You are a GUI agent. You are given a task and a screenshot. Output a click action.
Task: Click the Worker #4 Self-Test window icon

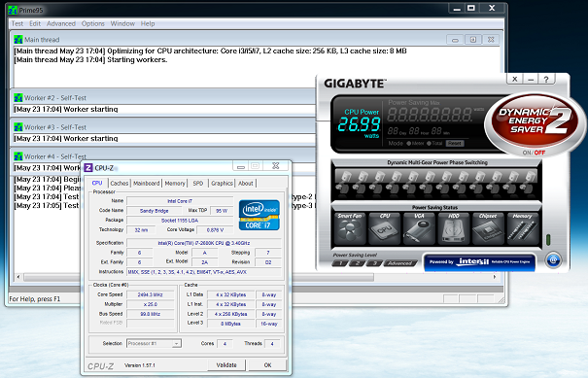[x=18, y=156]
